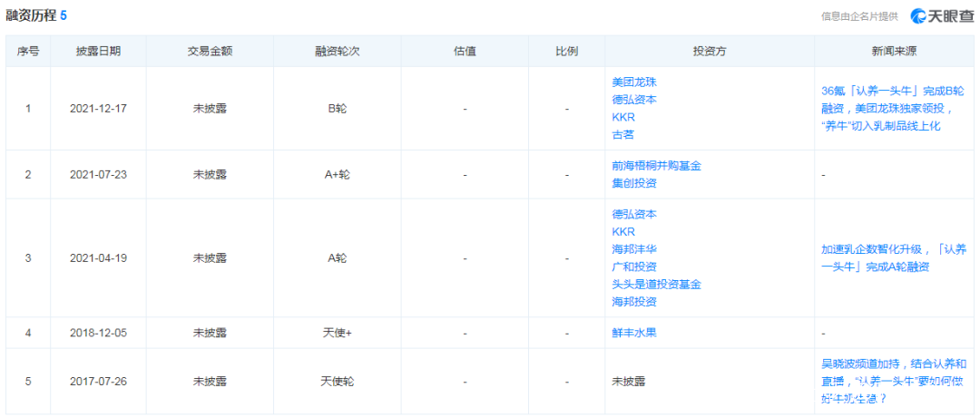980x417 pixels.
Task: Click the 天使+ round cell
Action: (338, 333)
